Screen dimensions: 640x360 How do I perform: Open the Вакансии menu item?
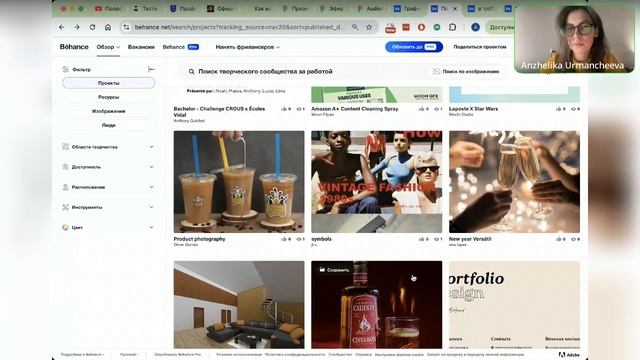[141, 47]
